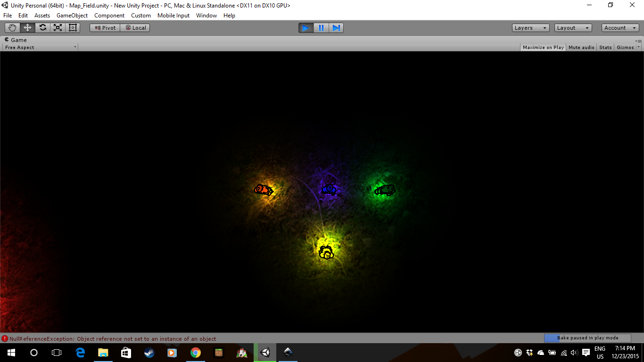Viewport: 644px width, 362px height.
Task: Click the orange character sprite
Action: pos(264,189)
